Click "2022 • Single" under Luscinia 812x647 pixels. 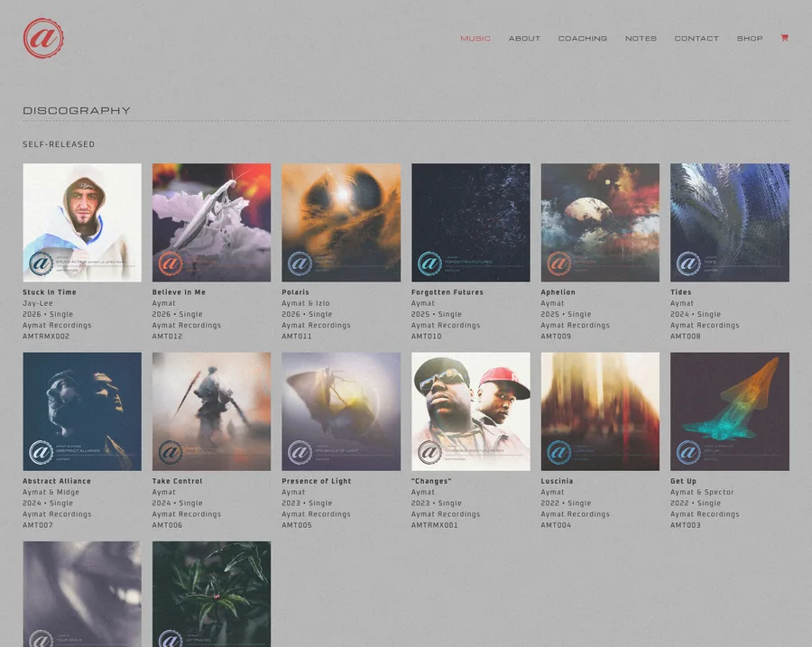566,504
